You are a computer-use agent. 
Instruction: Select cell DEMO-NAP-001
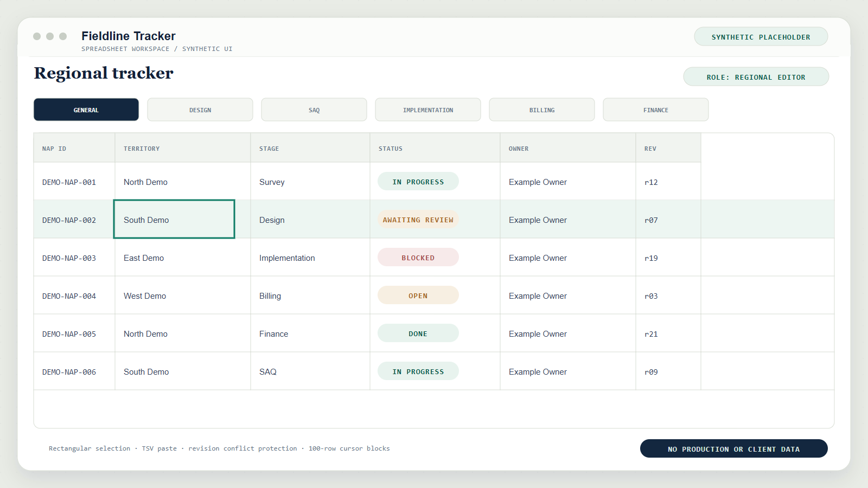[x=74, y=182]
